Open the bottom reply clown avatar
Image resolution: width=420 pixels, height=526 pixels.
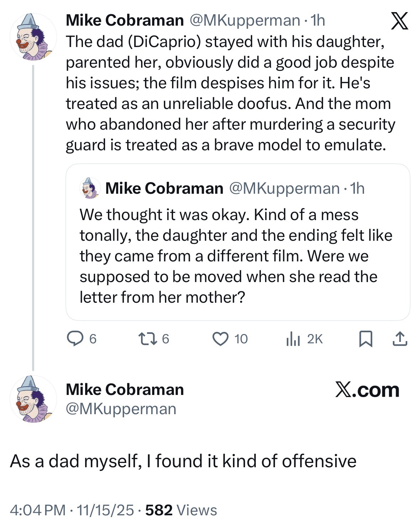pos(33,399)
